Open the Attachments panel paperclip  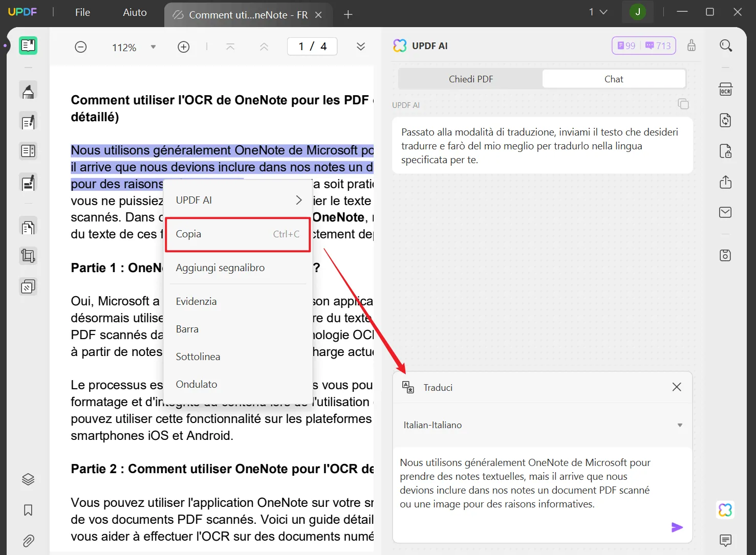point(28,541)
